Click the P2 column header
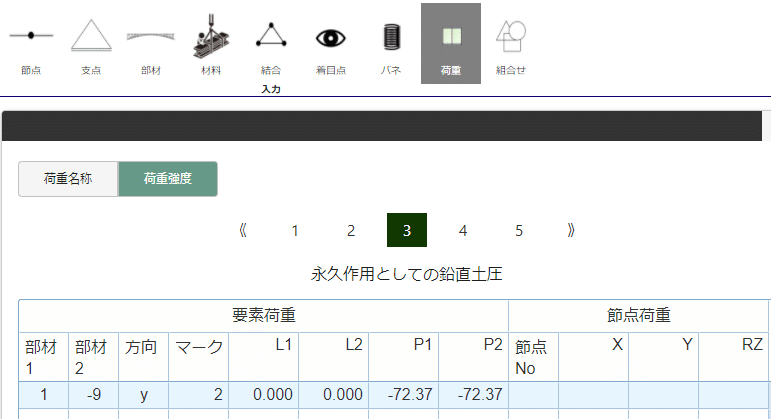Viewport: 771px width, 419px height. pyautogui.click(x=473, y=357)
